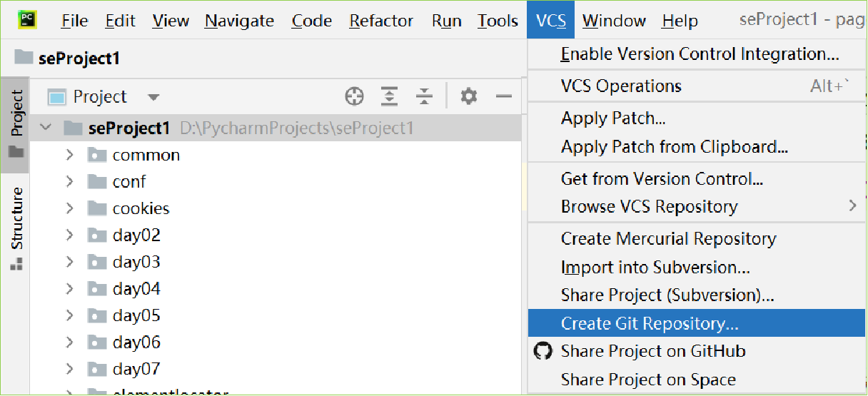Hide the Project panel with minus icon
Screen dimensions: 868x396
(504, 96)
